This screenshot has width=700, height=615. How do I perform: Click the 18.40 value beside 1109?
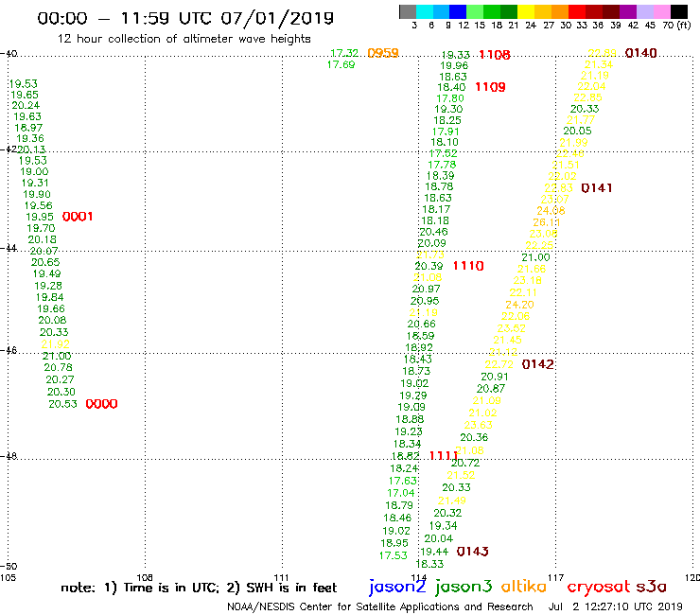point(451,88)
